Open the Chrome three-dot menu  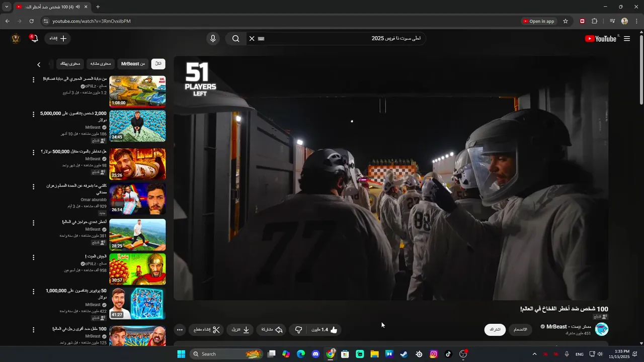click(x=636, y=21)
